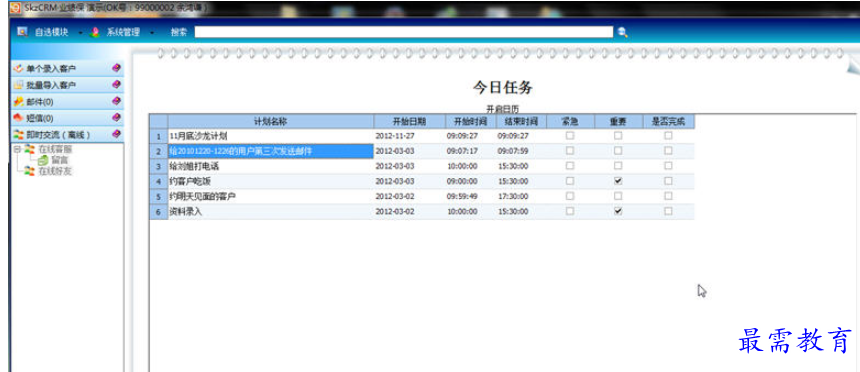Mark 11月底沙龙计划 as completed
Viewport: 860px width, 372px height.
668,136
